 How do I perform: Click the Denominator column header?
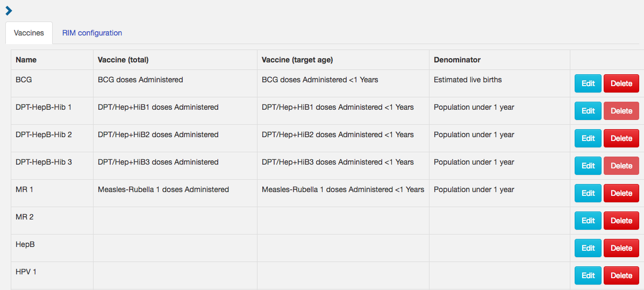point(457,60)
